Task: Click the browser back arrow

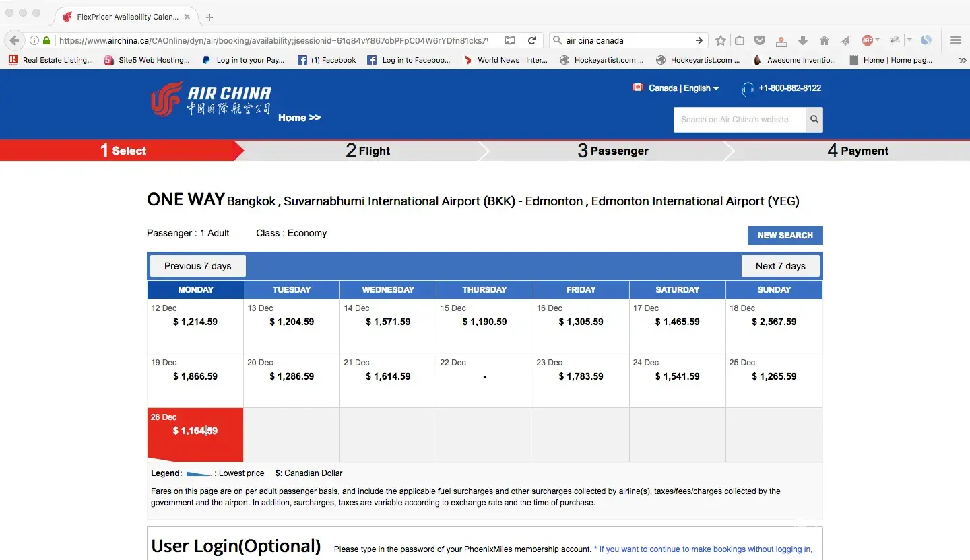Action: click(x=14, y=40)
